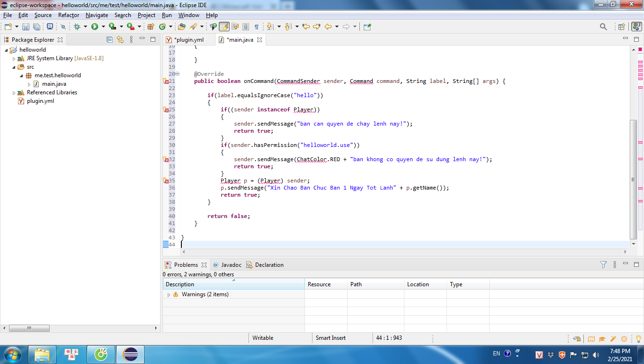The height and width of the screenshot is (364, 644).
Task: Click the Open Perspective icon
Action: 622,27
